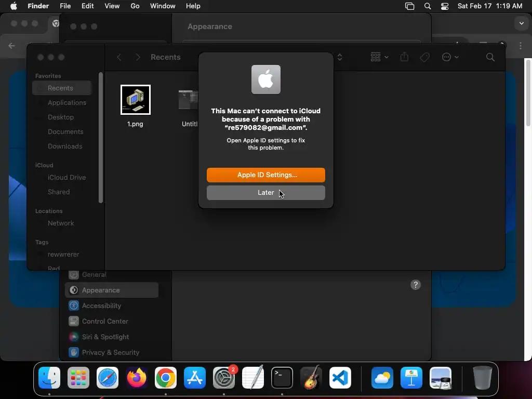Select Accessibility in System Settings sidebar
Screen dimensions: 532x399
(x=112, y=305)
